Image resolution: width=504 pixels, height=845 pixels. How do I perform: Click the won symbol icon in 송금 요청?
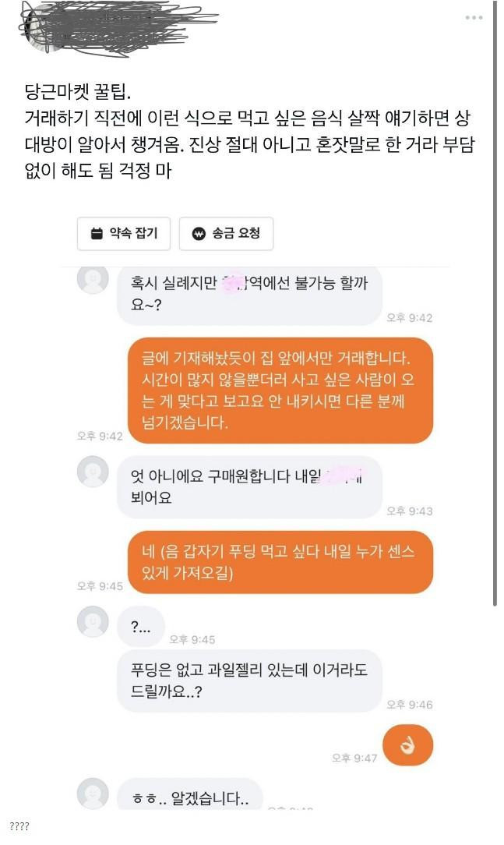(199, 234)
